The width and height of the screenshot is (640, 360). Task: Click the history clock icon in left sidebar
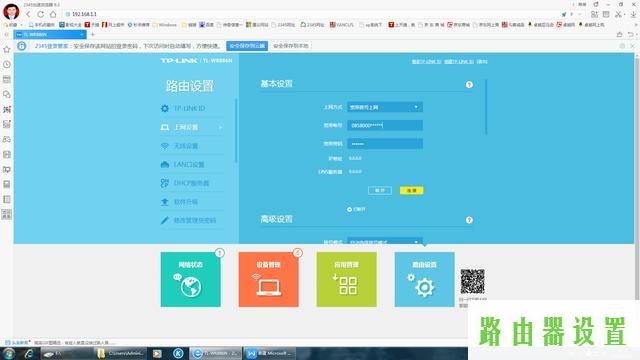tap(7, 64)
